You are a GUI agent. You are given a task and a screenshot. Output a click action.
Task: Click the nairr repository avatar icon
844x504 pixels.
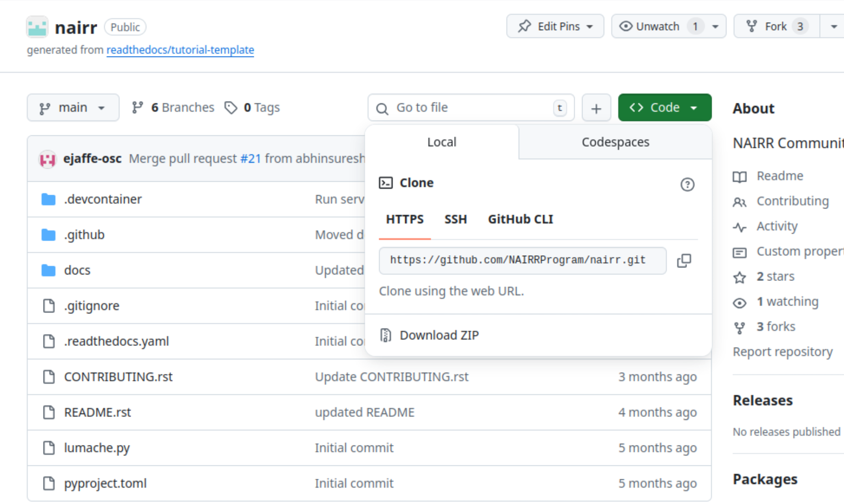[x=37, y=27]
